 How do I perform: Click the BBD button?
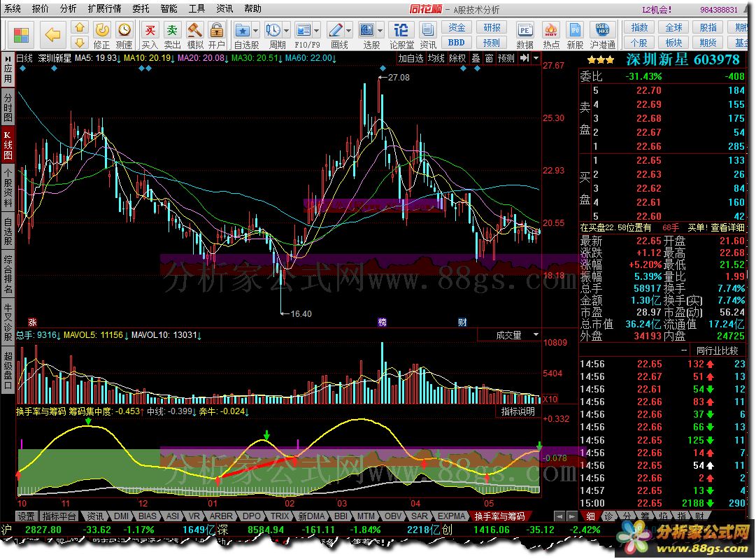457,43
